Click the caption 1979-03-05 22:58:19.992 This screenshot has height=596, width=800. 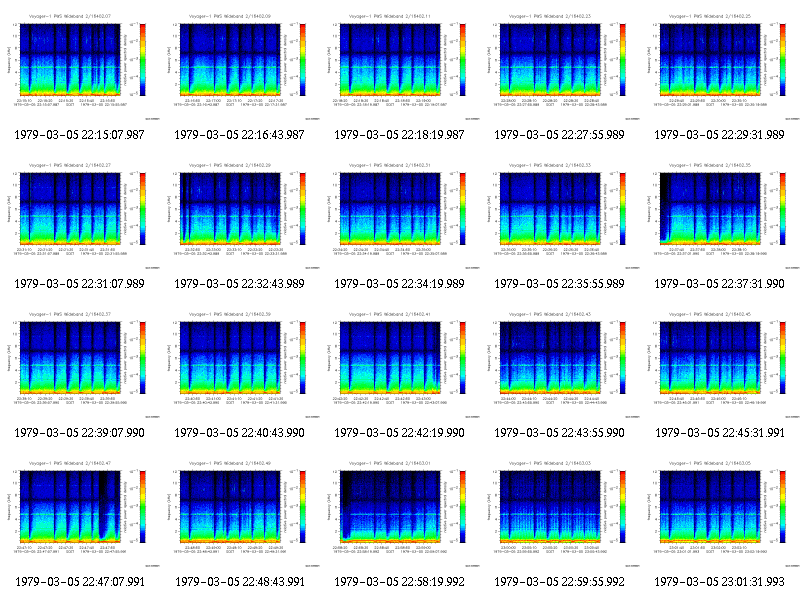(399, 582)
